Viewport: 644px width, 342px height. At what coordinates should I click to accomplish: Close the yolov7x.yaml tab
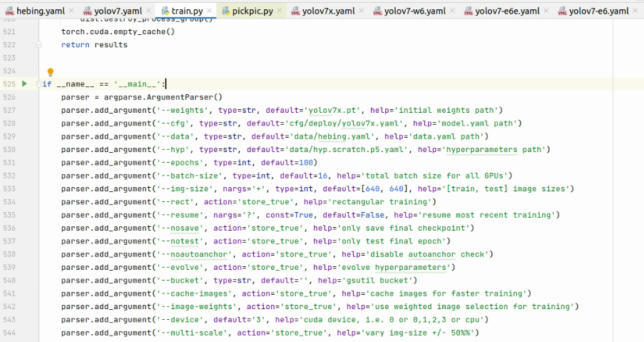pyautogui.click(x=362, y=11)
